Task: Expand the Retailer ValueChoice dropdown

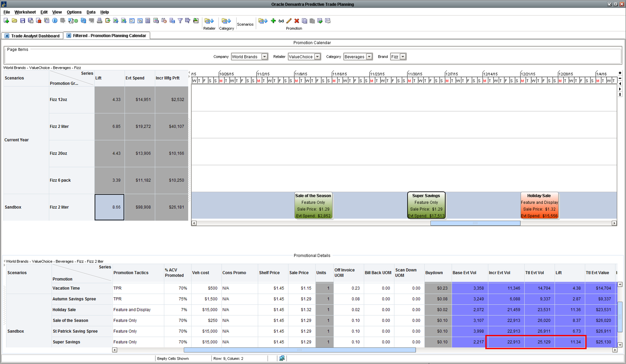Action: (317, 57)
